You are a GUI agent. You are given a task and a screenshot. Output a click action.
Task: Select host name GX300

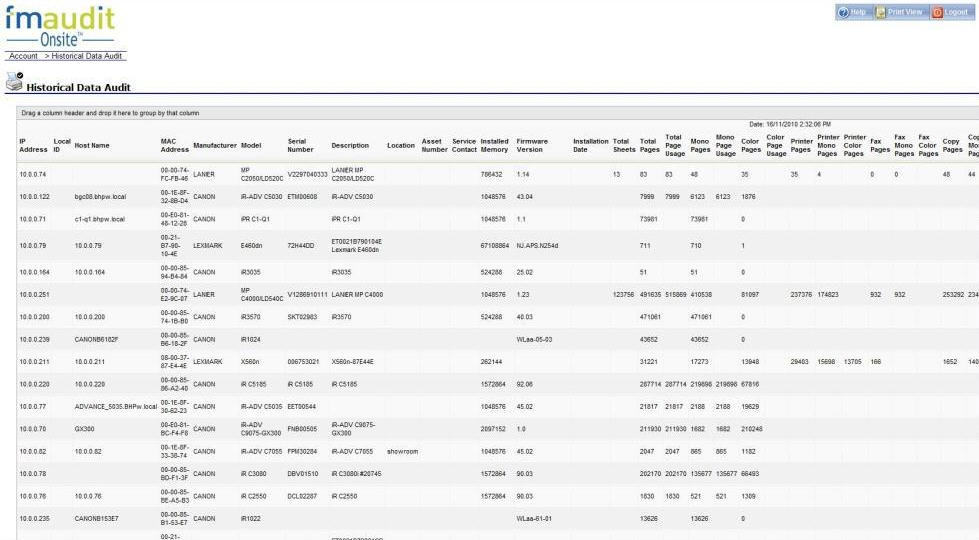coord(84,429)
